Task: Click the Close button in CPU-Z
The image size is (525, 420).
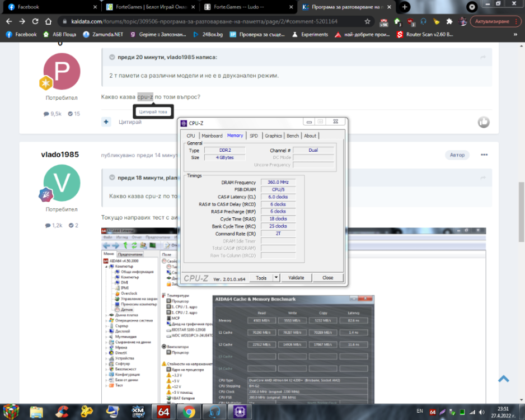Action: [327, 278]
